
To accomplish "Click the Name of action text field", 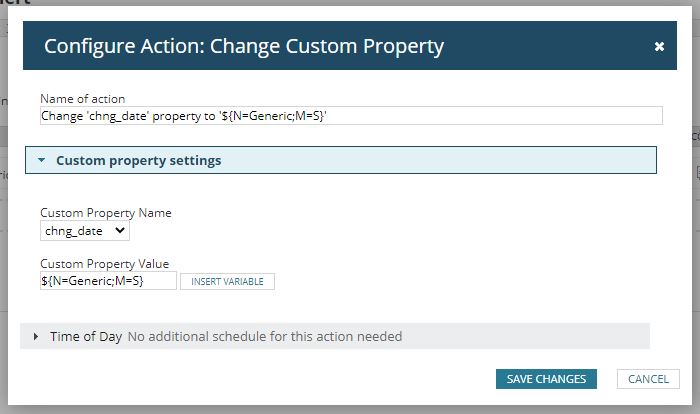I will point(350,115).
